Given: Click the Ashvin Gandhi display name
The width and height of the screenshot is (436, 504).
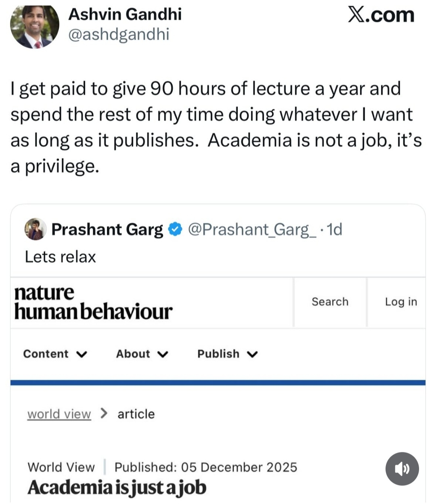Looking at the screenshot, I should [x=125, y=14].
